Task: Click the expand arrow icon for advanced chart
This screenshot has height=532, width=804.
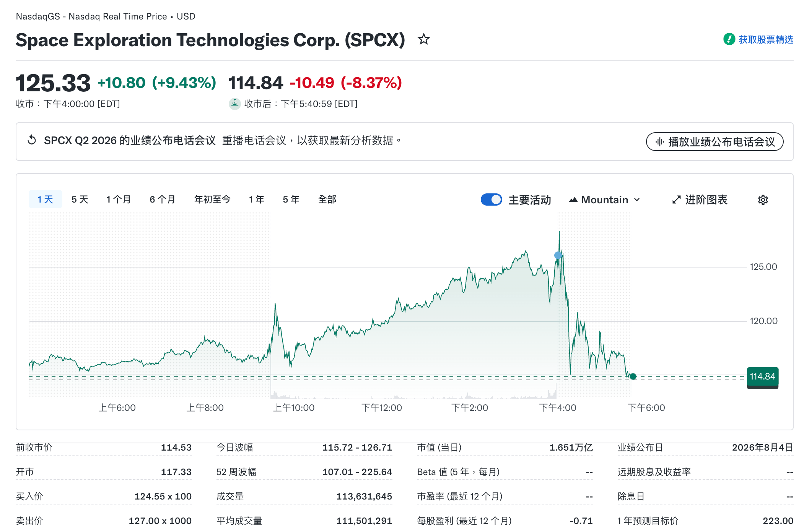Action: coord(676,199)
